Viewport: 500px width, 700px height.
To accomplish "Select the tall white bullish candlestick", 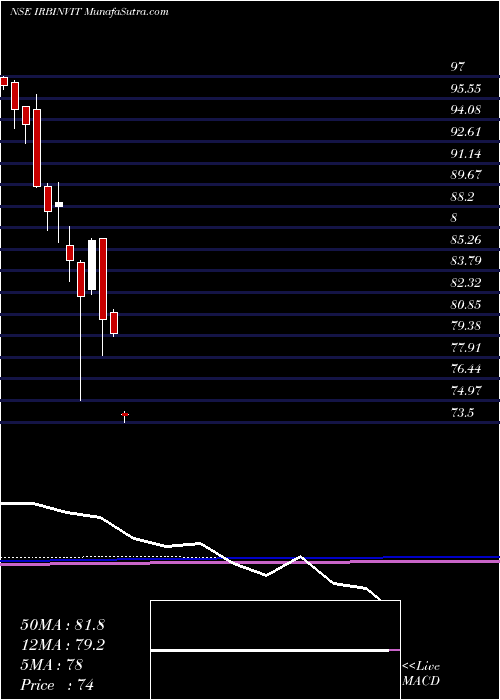I will point(92,266).
